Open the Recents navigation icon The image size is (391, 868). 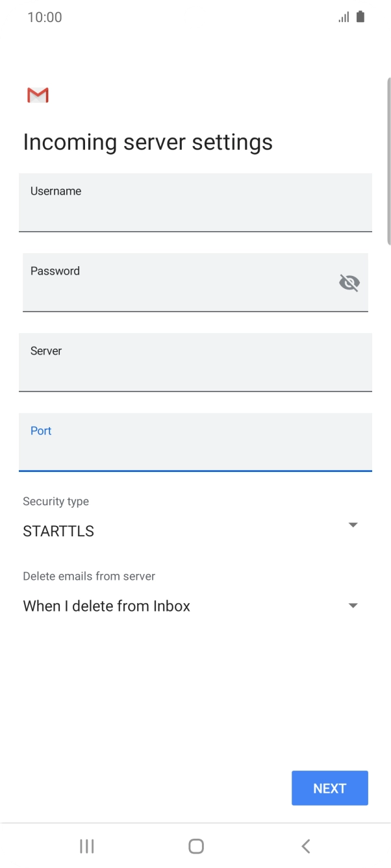tap(86, 846)
